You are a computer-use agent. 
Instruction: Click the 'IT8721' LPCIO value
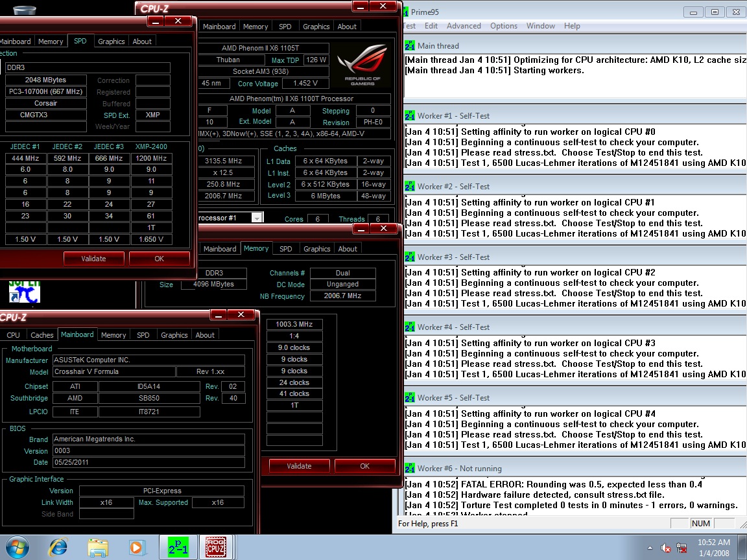point(149,412)
